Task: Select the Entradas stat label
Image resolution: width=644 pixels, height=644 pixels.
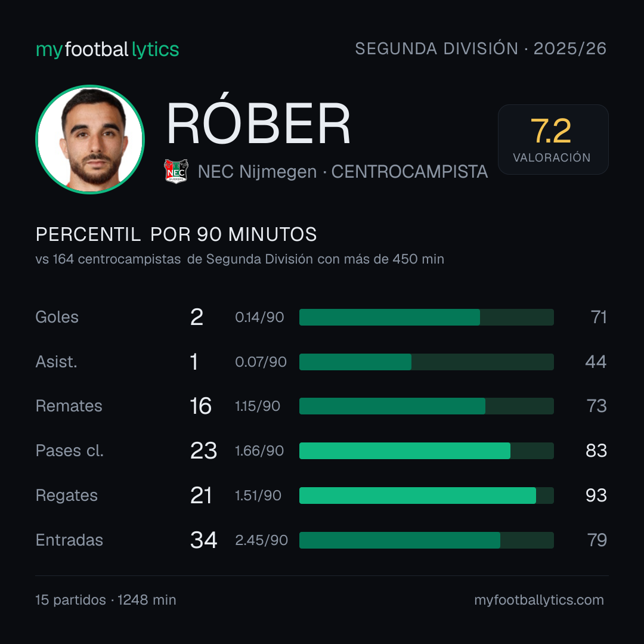Action: 69,540
